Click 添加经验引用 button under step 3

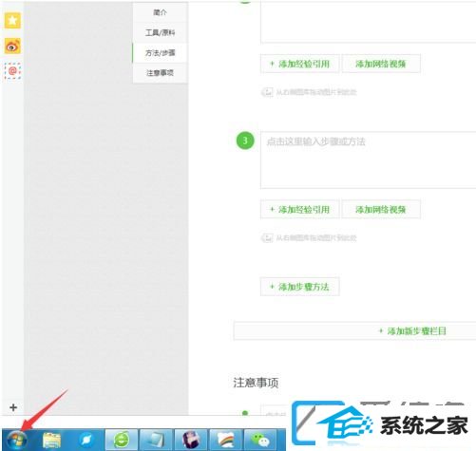(300, 209)
